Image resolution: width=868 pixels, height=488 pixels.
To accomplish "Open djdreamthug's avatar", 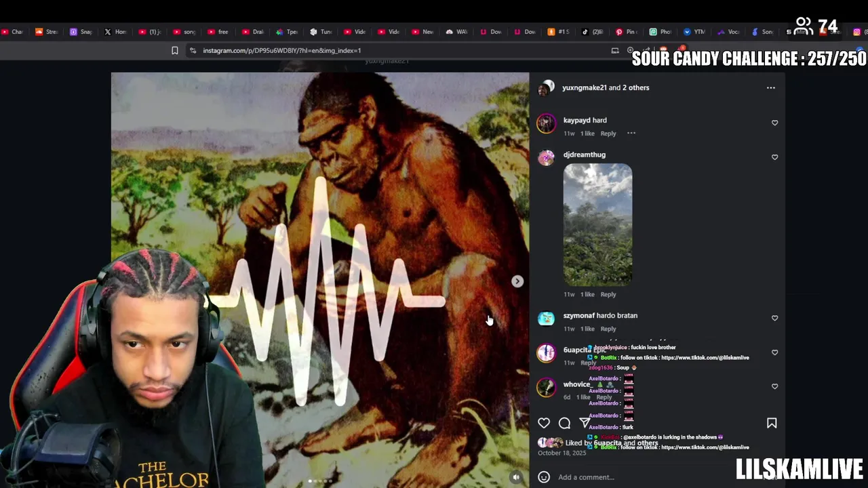I will [x=547, y=157].
